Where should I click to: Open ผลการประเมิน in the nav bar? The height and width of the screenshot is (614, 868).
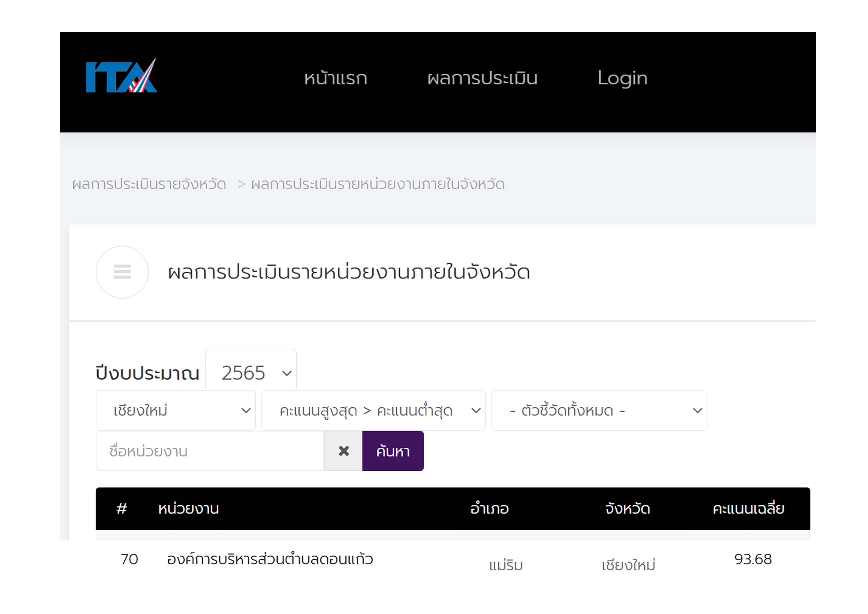tap(482, 78)
